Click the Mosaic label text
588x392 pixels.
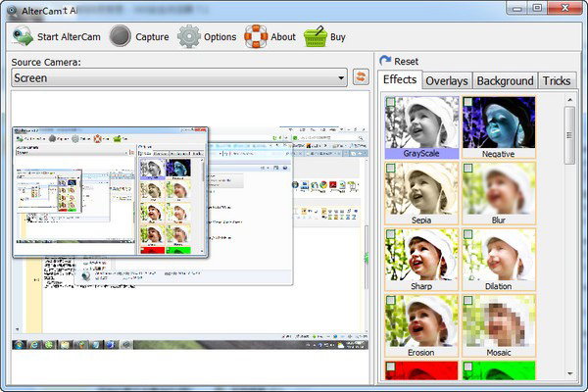click(x=499, y=352)
